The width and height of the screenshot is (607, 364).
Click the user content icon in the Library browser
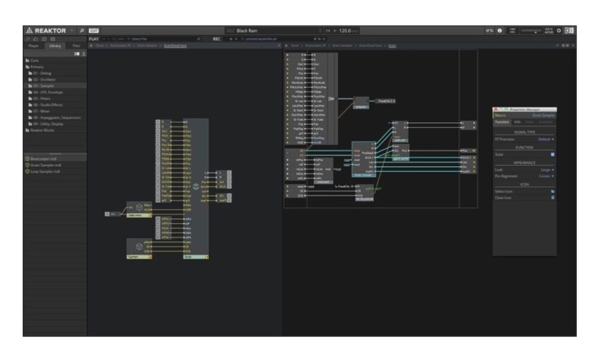(x=84, y=54)
